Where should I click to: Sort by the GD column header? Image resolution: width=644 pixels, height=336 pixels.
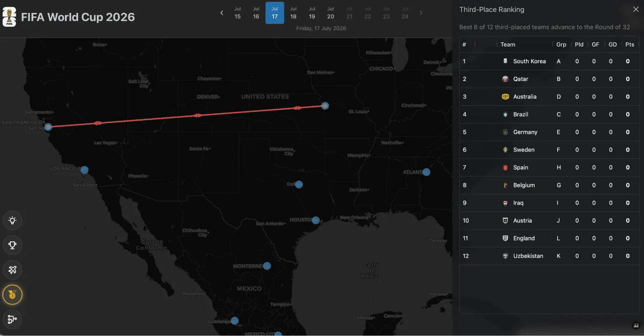[612, 45]
